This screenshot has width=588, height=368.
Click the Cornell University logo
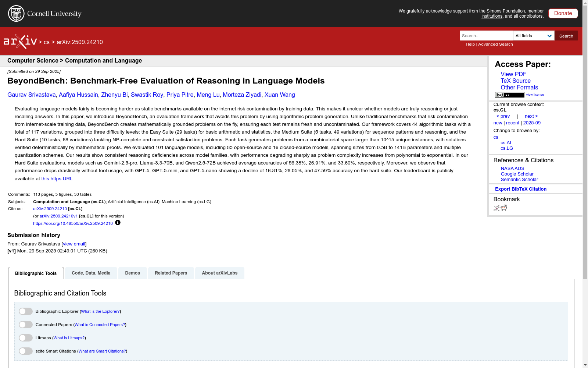coord(45,14)
